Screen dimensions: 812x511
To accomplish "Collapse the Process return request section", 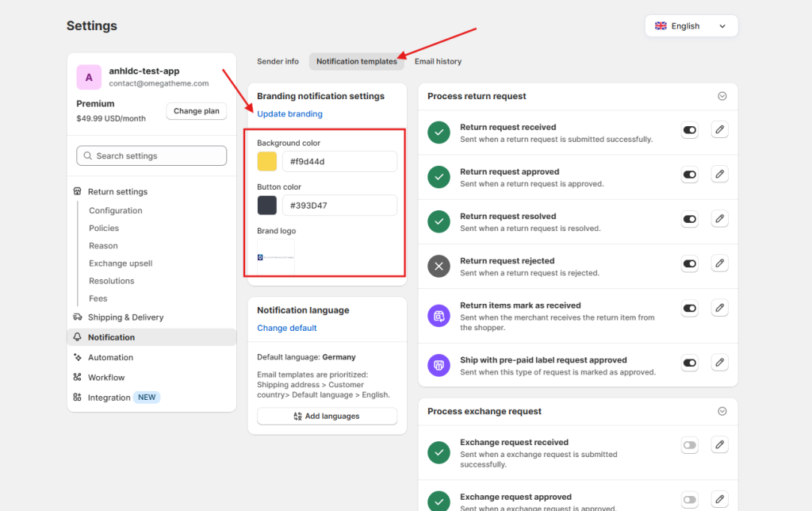I will pyautogui.click(x=722, y=95).
